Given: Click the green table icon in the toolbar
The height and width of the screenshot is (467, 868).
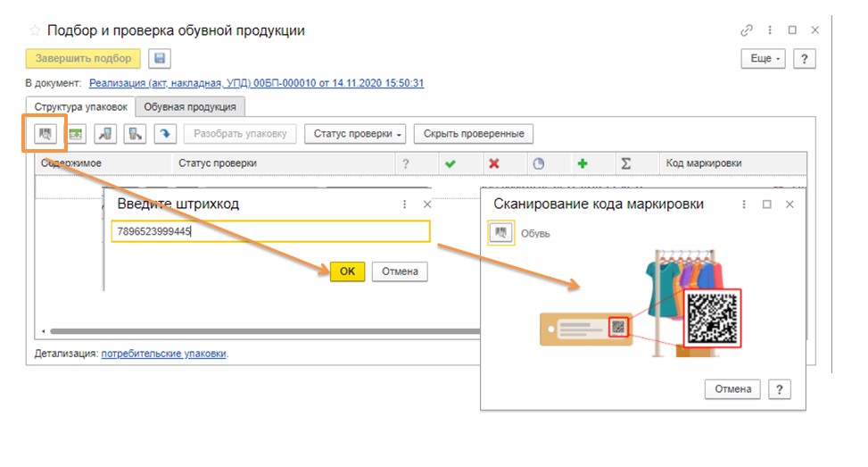Looking at the screenshot, I should pos(76,134).
